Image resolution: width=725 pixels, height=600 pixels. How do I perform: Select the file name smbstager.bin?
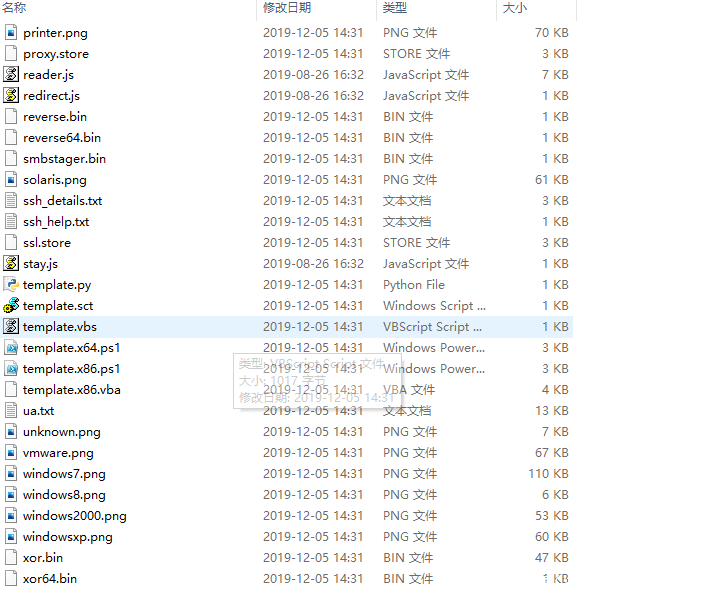tap(65, 159)
